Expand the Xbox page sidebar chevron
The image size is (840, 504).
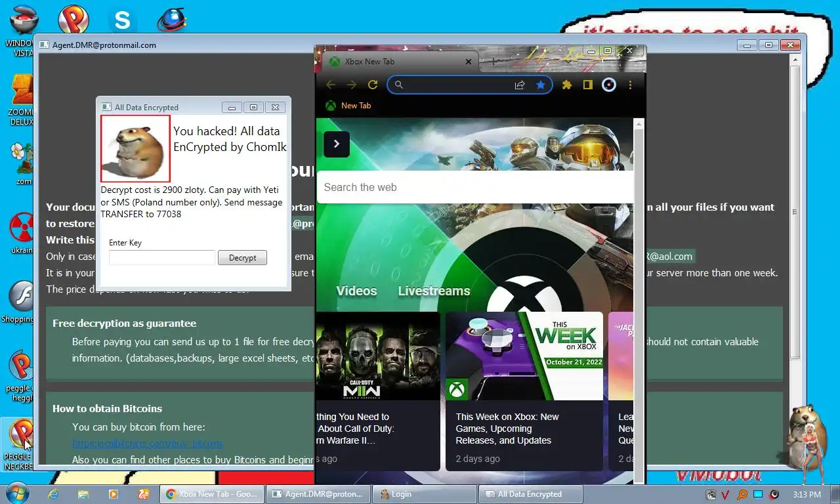(x=337, y=144)
